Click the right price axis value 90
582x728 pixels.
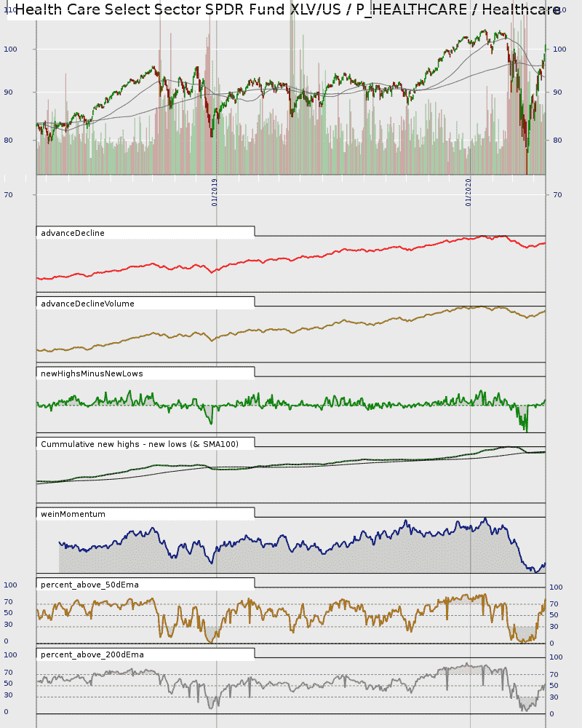pos(557,92)
